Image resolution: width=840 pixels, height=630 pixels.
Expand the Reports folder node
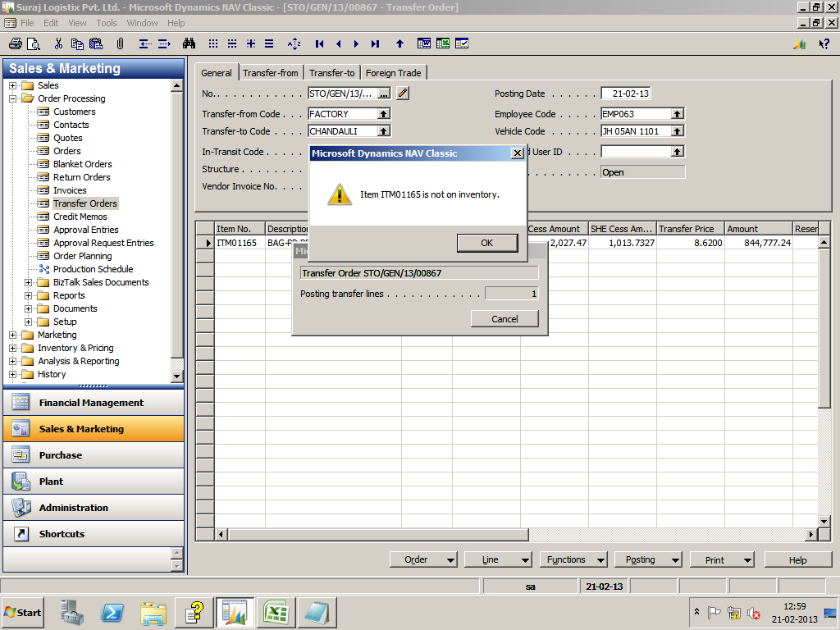(x=29, y=295)
